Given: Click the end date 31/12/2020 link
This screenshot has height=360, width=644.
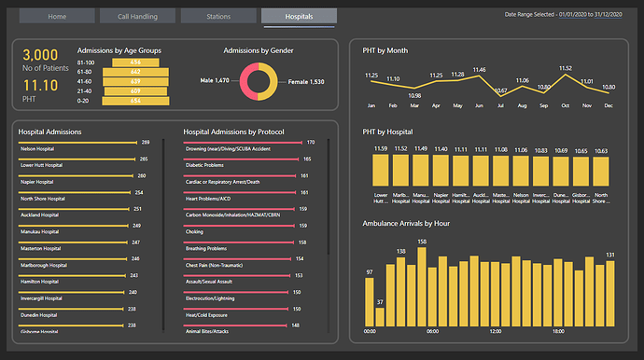Looking at the screenshot, I should pyautogui.click(x=609, y=14).
